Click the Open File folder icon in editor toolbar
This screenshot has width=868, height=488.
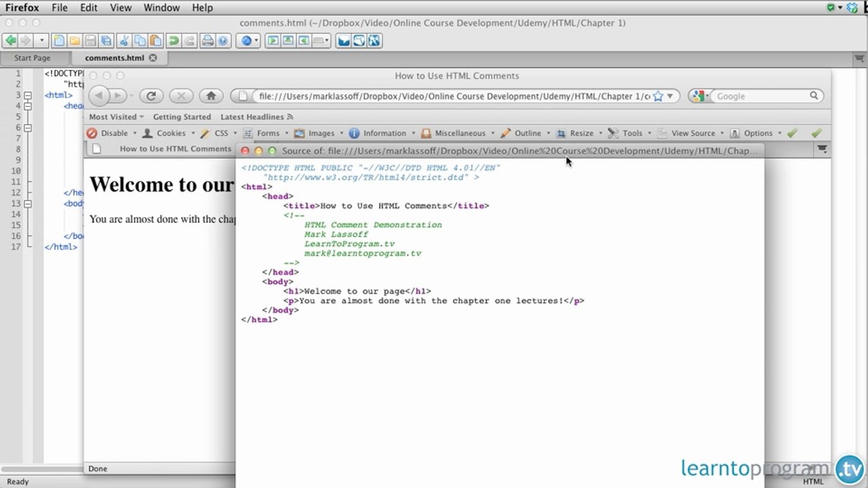coord(75,41)
